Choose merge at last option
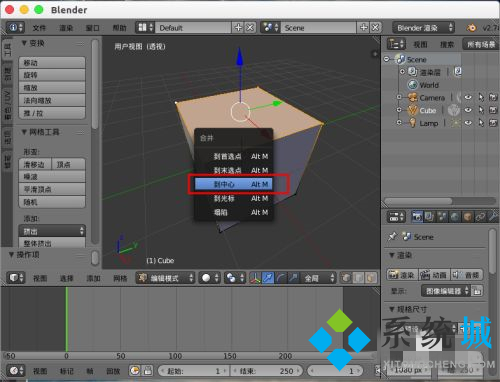 click(x=234, y=170)
